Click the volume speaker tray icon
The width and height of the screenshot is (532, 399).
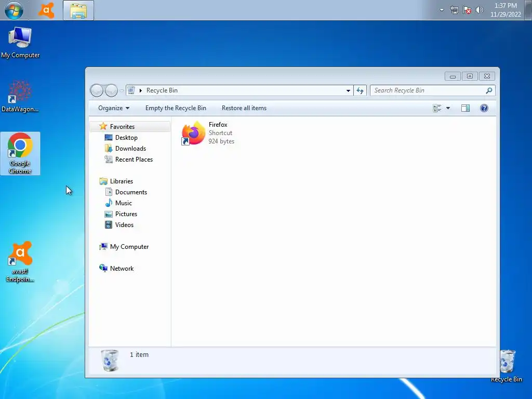(479, 10)
